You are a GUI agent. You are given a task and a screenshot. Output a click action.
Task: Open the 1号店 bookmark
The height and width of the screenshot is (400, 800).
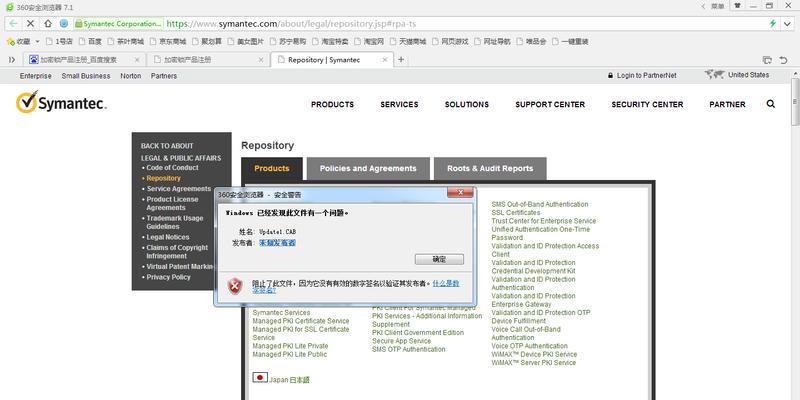click(x=59, y=41)
